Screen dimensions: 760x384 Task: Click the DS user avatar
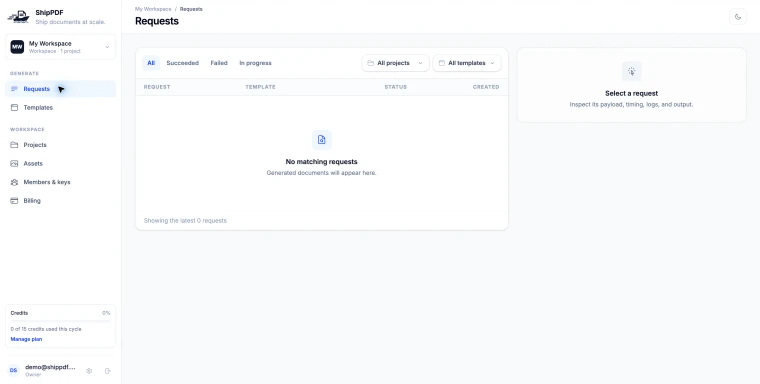pyautogui.click(x=14, y=370)
